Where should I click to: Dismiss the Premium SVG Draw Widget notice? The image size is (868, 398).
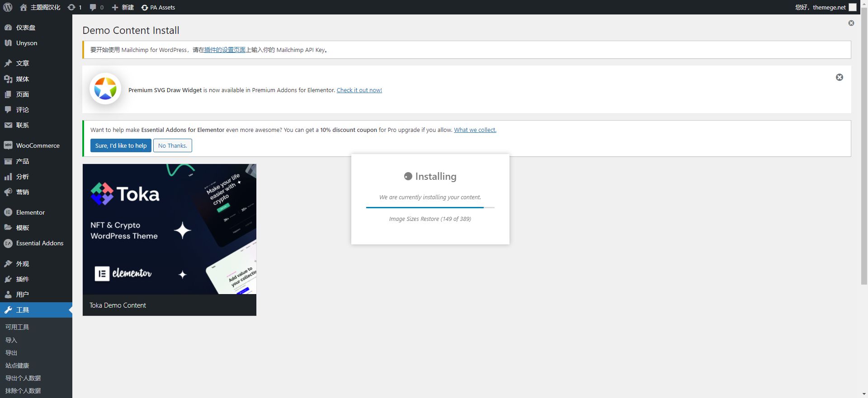840,77
